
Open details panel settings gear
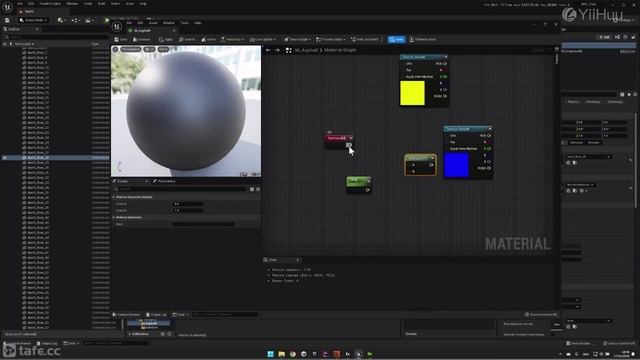click(258, 189)
